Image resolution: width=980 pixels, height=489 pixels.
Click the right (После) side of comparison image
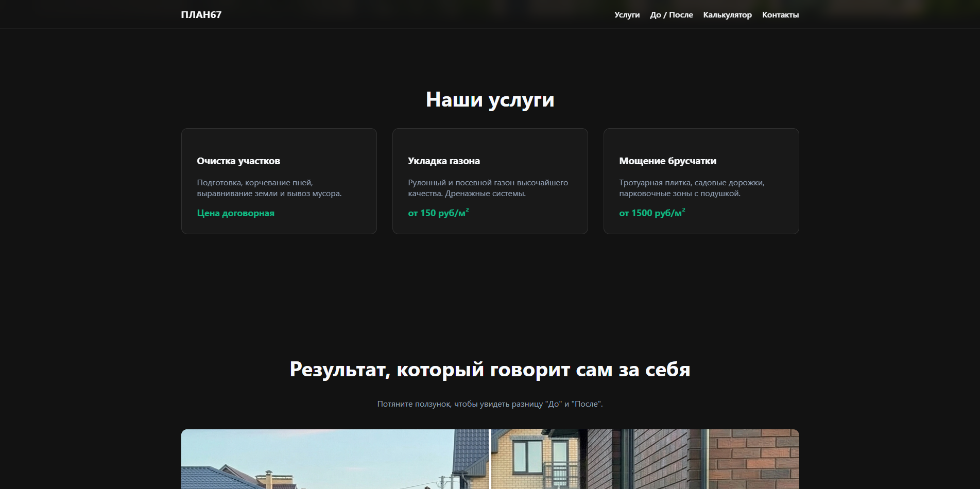(645, 459)
